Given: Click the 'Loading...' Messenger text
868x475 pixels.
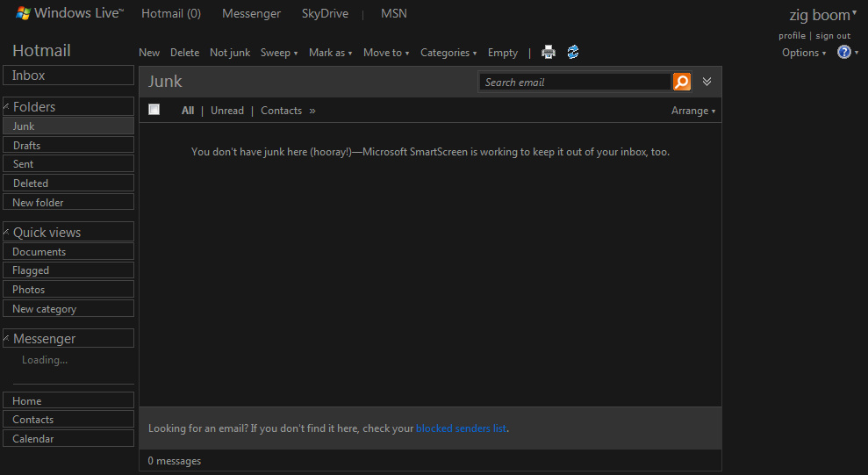Looking at the screenshot, I should click(x=45, y=360).
